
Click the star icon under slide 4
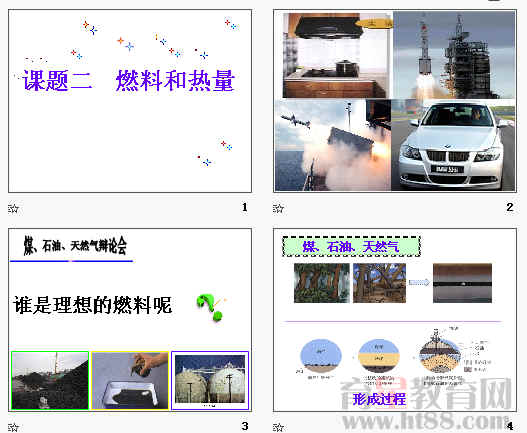pyautogui.click(x=278, y=427)
